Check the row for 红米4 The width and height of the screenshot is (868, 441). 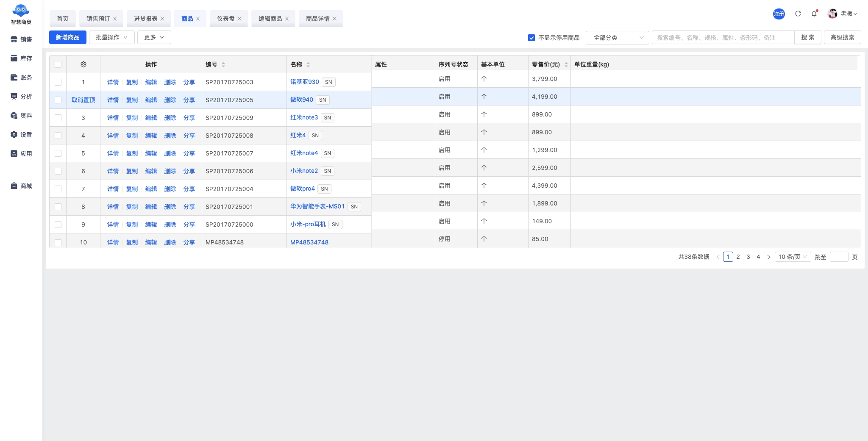[58, 136]
